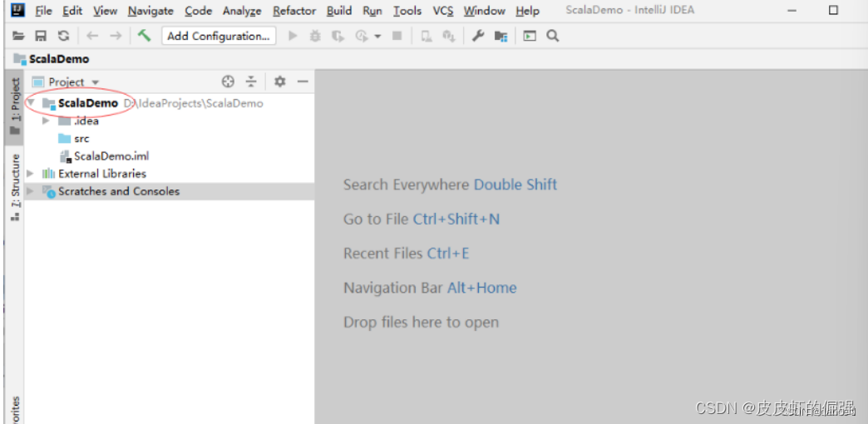Viewport: 868px width, 424px height.
Task: Select the ScalaDemo root folder in tree
Action: pos(88,103)
